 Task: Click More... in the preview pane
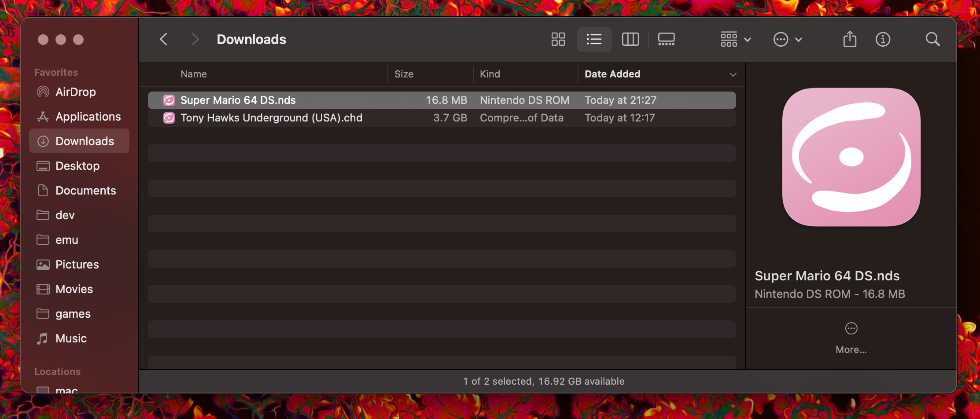coord(851,349)
